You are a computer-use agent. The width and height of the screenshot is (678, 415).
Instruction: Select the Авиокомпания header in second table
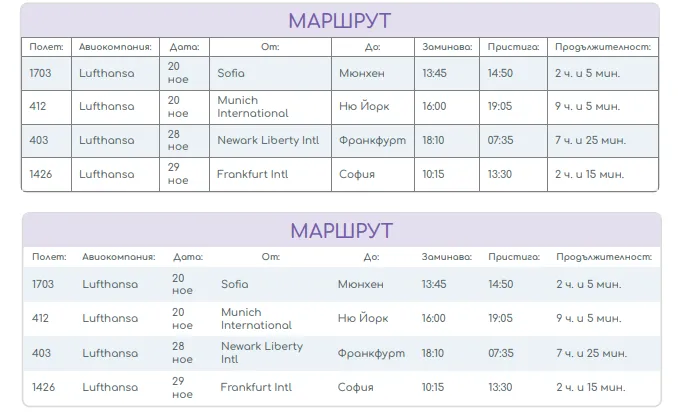coord(118,257)
